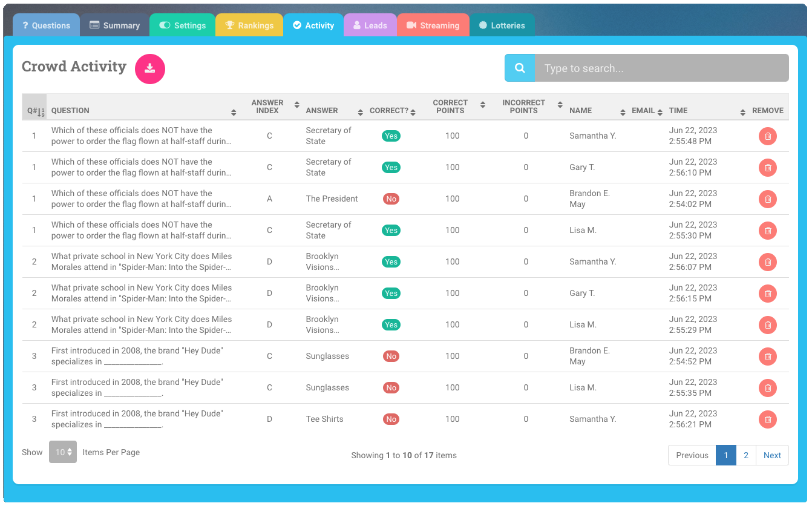Open the Settings tab

point(183,25)
